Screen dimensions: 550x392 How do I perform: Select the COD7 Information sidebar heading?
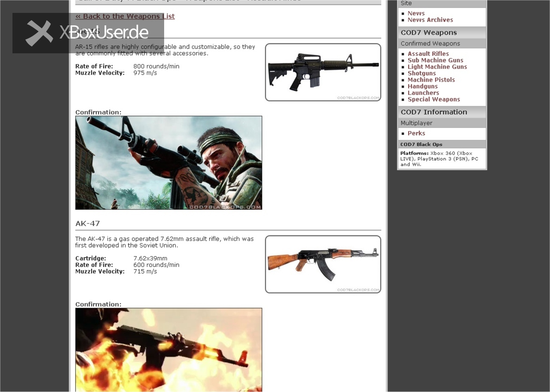[434, 112]
